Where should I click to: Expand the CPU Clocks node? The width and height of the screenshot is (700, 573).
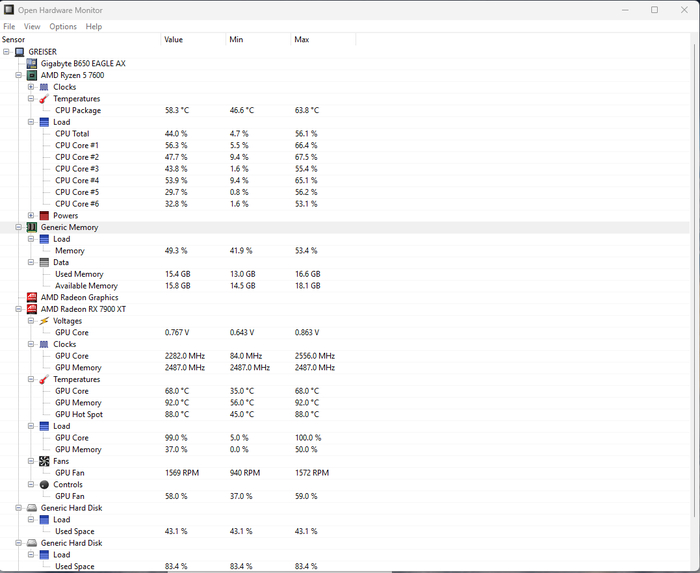coord(31,87)
